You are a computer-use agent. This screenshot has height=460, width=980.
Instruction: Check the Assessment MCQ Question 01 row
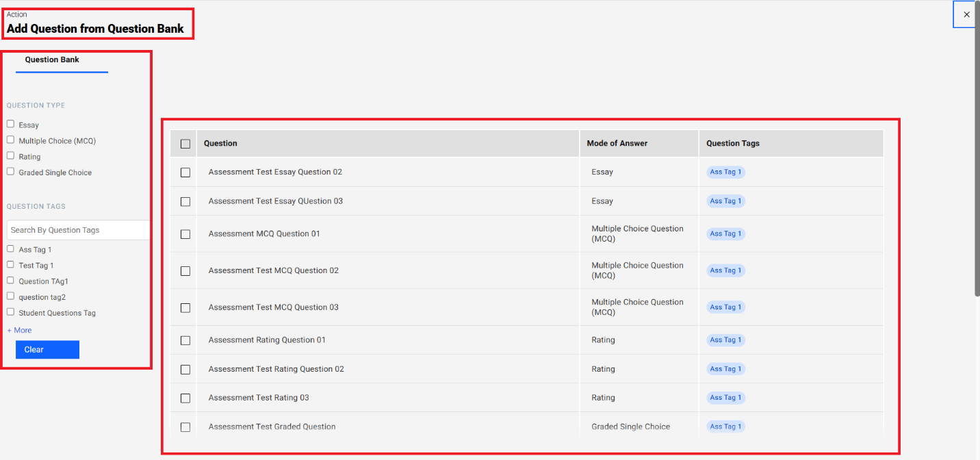point(185,234)
